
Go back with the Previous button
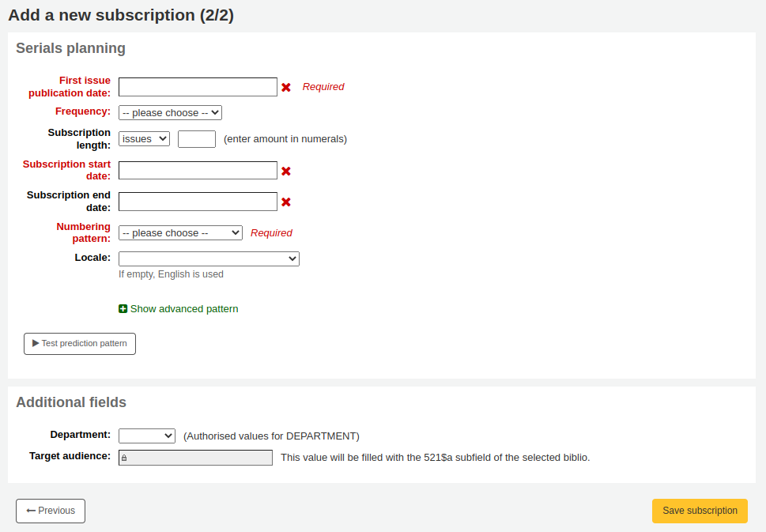(x=51, y=511)
